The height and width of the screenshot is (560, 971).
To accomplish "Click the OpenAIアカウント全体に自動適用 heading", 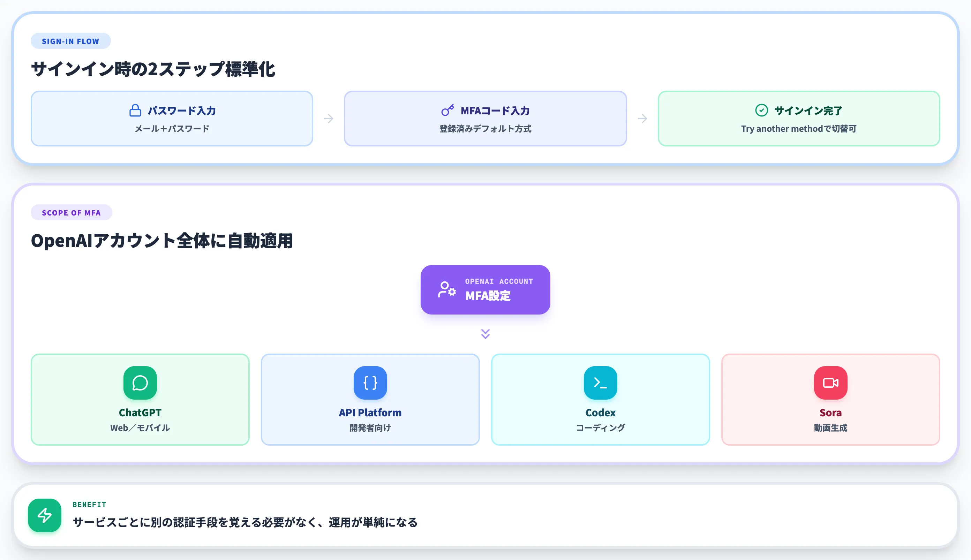I will (162, 241).
